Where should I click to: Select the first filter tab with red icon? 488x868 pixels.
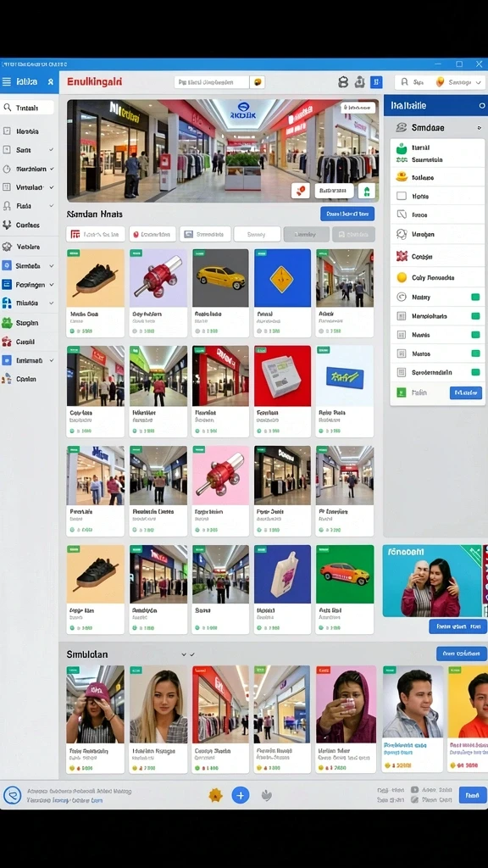pyautogui.click(x=95, y=234)
